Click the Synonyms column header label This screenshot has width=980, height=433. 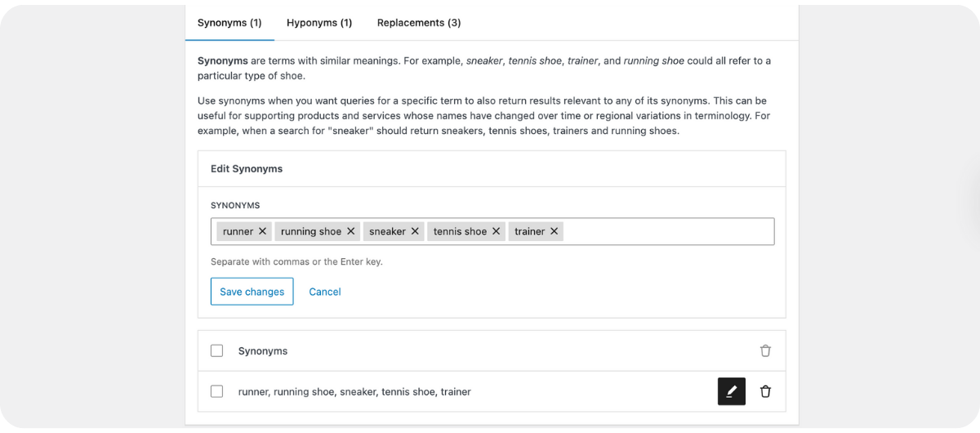(x=263, y=350)
